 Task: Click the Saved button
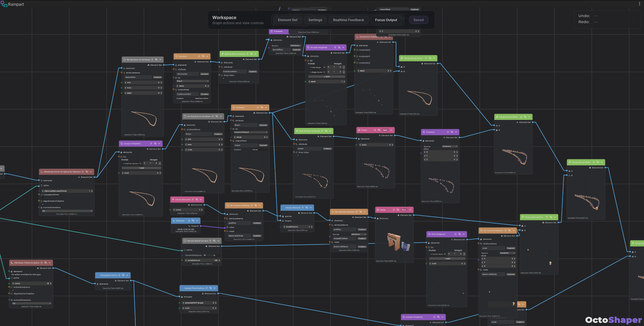pos(419,20)
